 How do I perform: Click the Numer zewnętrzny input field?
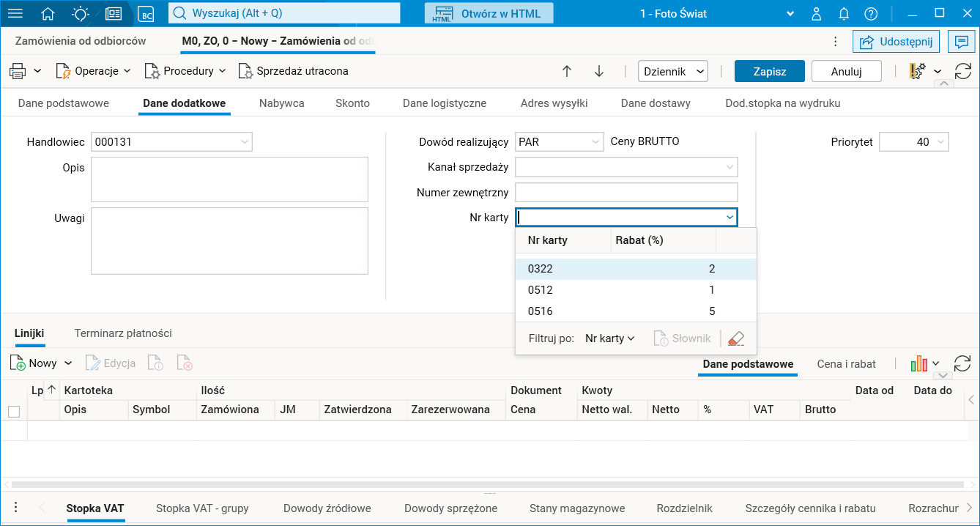pyautogui.click(x=626, y=193)
